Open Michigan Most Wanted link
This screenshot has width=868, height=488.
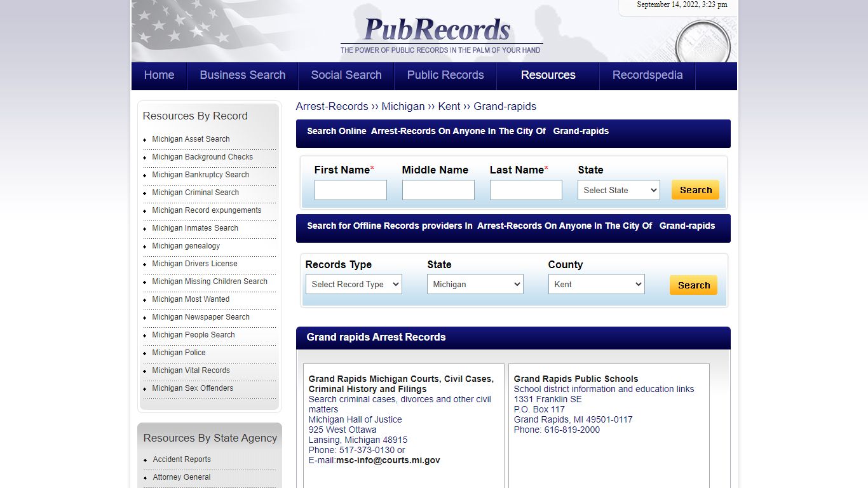pos(191,299)
